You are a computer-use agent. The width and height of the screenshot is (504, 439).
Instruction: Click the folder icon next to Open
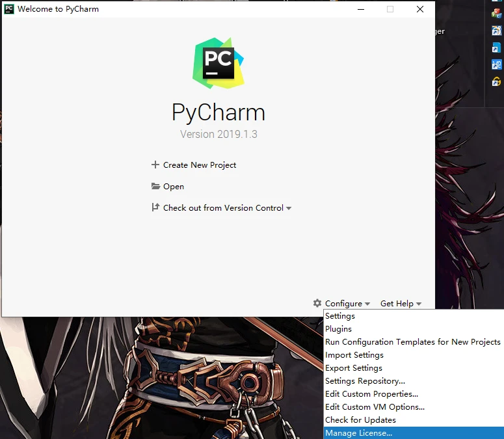point(155,187)
